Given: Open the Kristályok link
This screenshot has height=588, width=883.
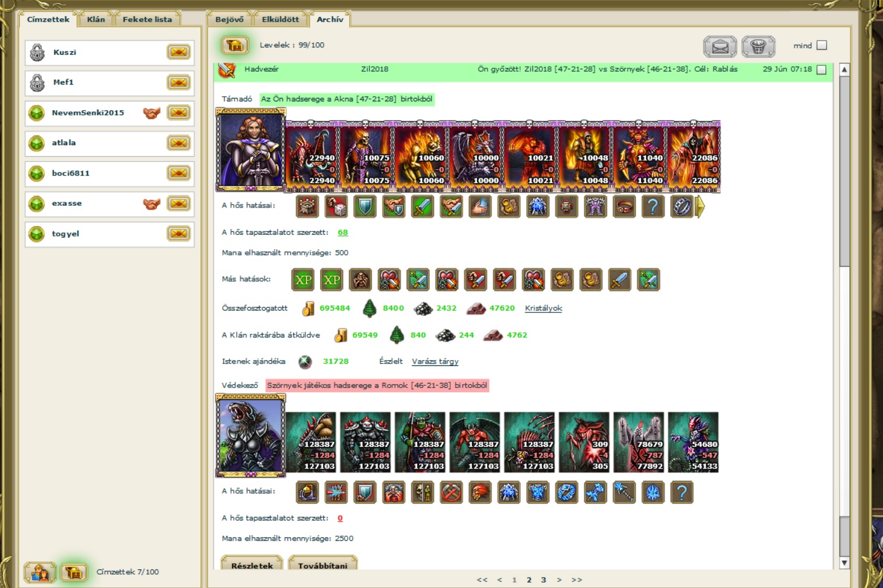Looking at the screenshot, I should [543, 308].
